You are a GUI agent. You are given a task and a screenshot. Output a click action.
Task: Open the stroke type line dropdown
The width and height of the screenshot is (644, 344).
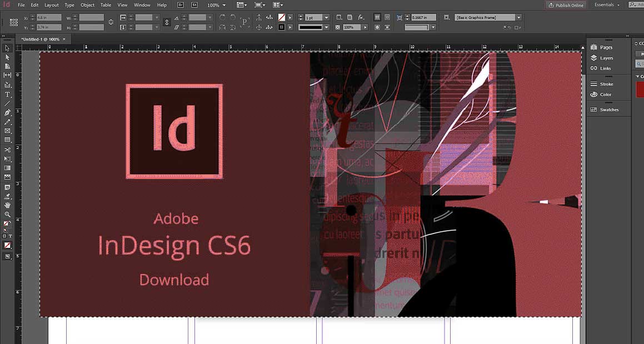point(327,27)
